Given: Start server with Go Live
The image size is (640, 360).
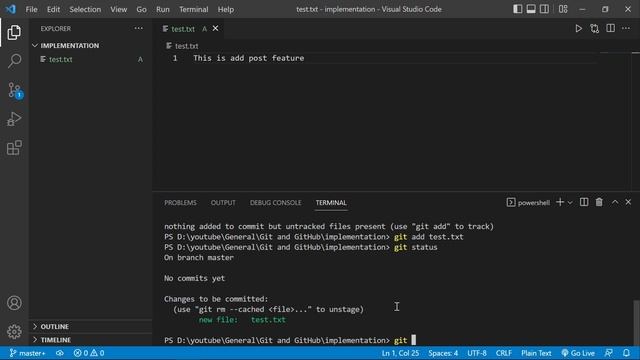Looking at the screenshot, I should coord(578,353).
